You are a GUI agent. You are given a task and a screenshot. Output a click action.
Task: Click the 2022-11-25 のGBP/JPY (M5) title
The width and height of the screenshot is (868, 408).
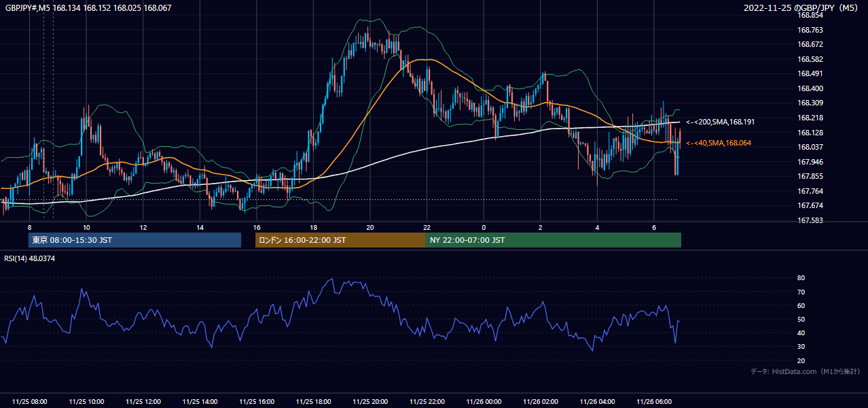pyautogui.click(x=802, y=8)
